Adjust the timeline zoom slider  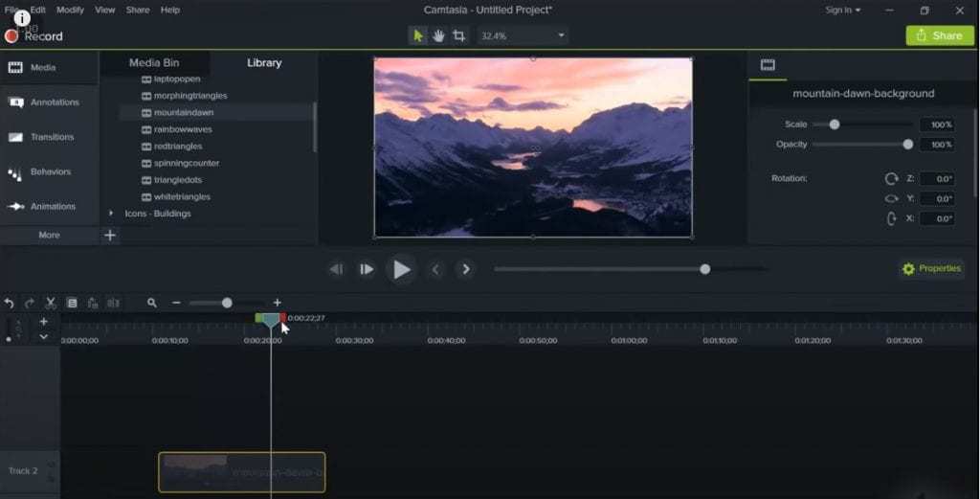point(226,303)
